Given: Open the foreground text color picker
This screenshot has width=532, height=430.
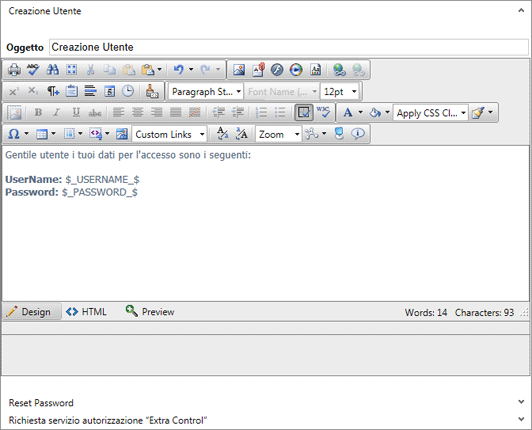Looking at the screenshot, I should point(348,112).
